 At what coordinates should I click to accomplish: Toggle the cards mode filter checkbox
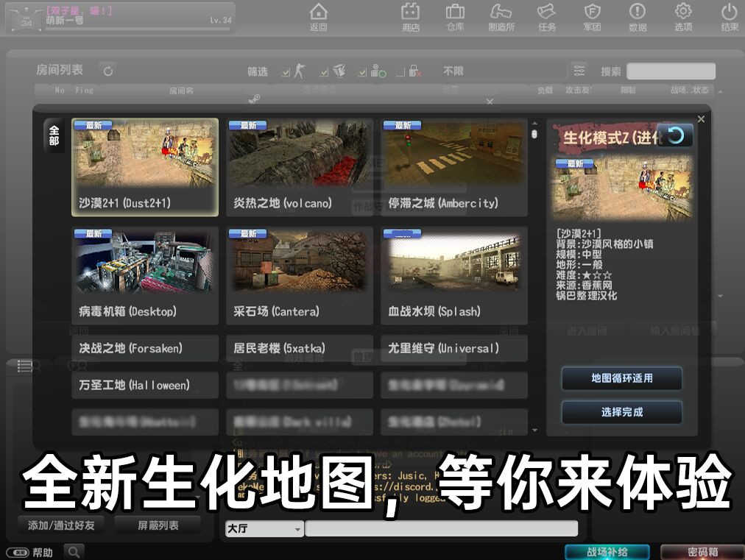[325, 73]
